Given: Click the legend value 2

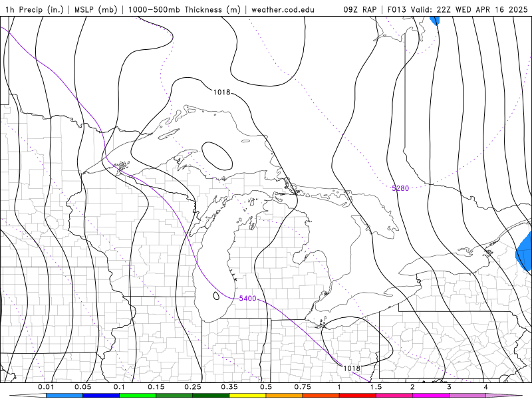Looking at the screenshot, I should [412, 387].
